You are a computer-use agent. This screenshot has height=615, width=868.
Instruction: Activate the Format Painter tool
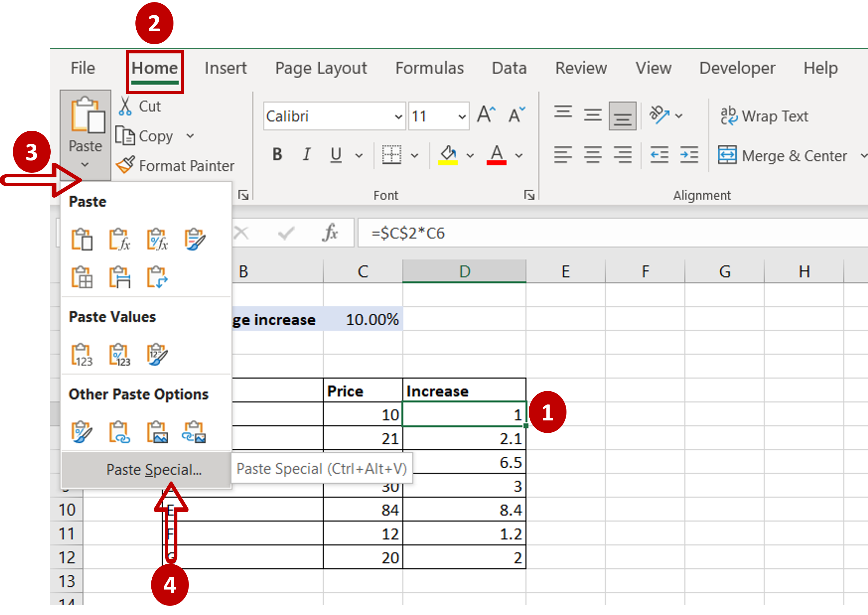click(175, 165)
